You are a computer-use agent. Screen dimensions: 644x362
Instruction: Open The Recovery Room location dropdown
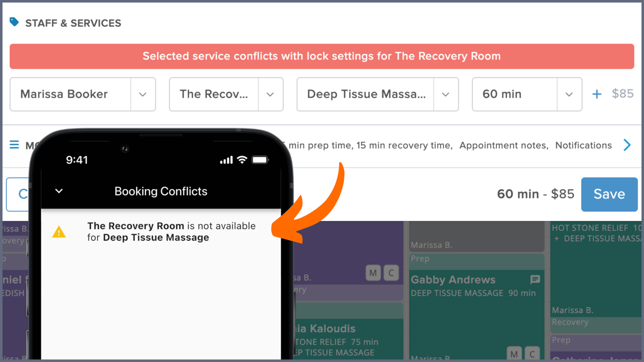(270, 94)
